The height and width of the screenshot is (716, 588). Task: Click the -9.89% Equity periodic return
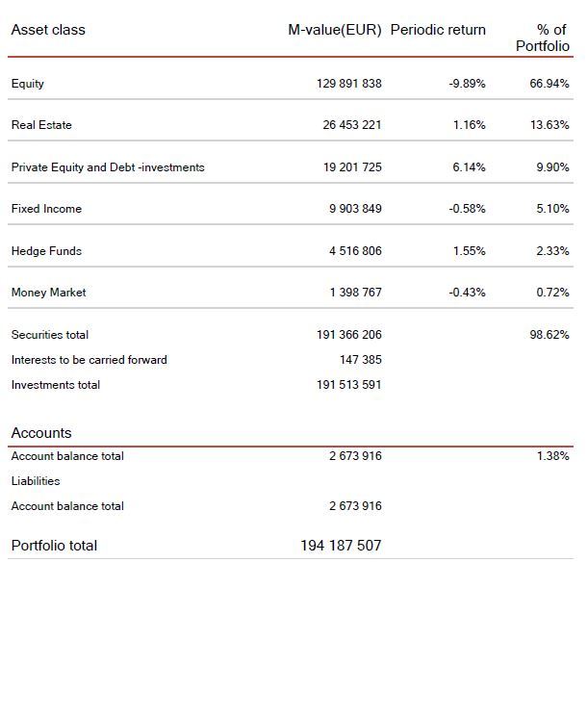pyautogui.click(x=467, y=84)
